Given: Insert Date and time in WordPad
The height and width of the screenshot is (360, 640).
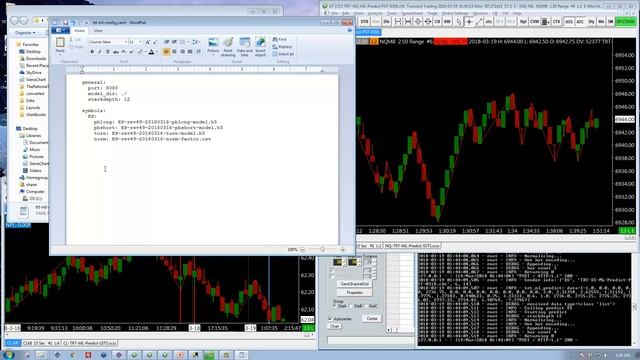Looking at the screenshot, I should coord(244,47).
